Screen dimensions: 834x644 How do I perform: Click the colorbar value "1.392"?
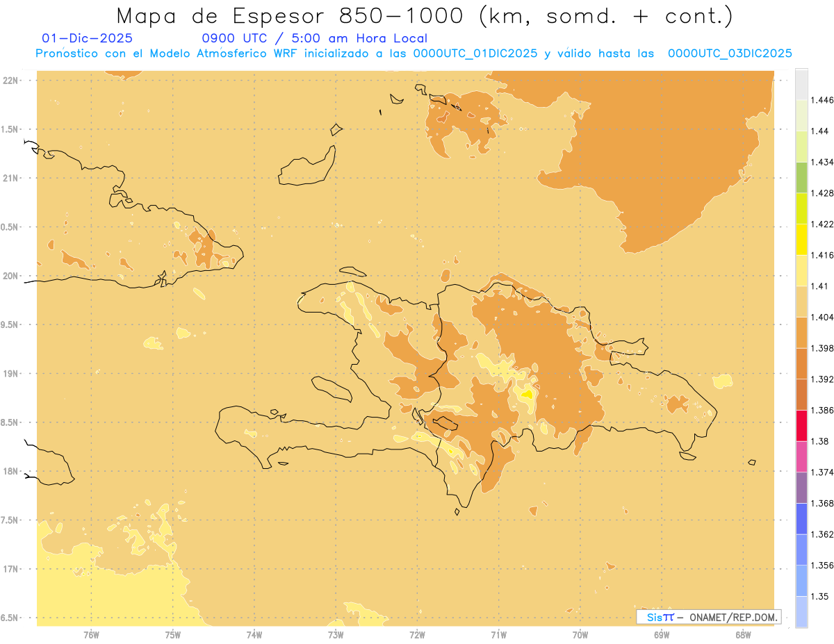pyautogui.click(x=824, y=379)
